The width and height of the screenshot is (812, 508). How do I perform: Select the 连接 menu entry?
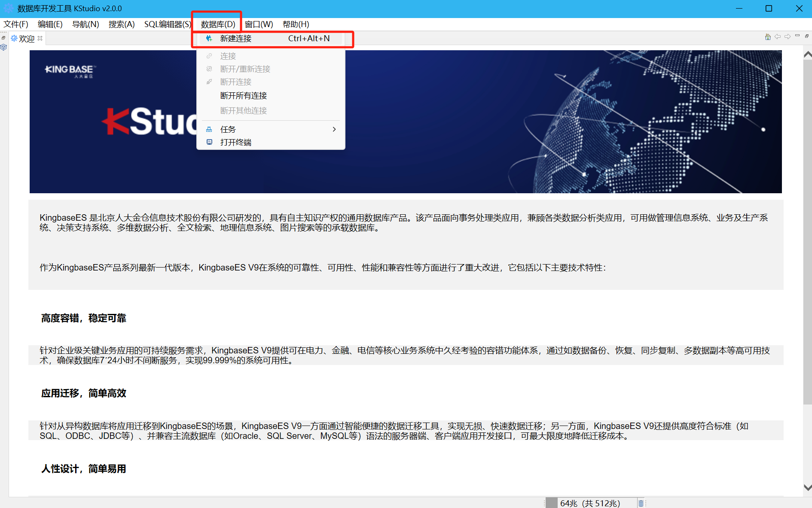point(271,56)
